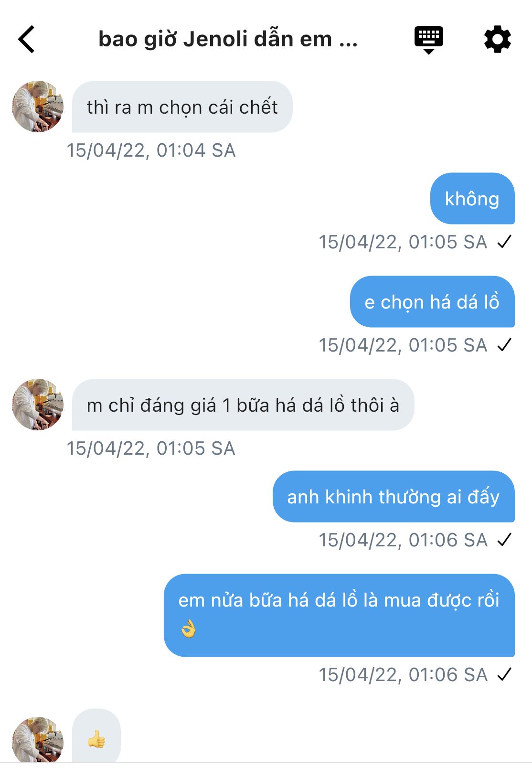532x768 pixels.
Task: Select 'anh khinh thường ai đấy' bubble
Action: pos(394,496)
